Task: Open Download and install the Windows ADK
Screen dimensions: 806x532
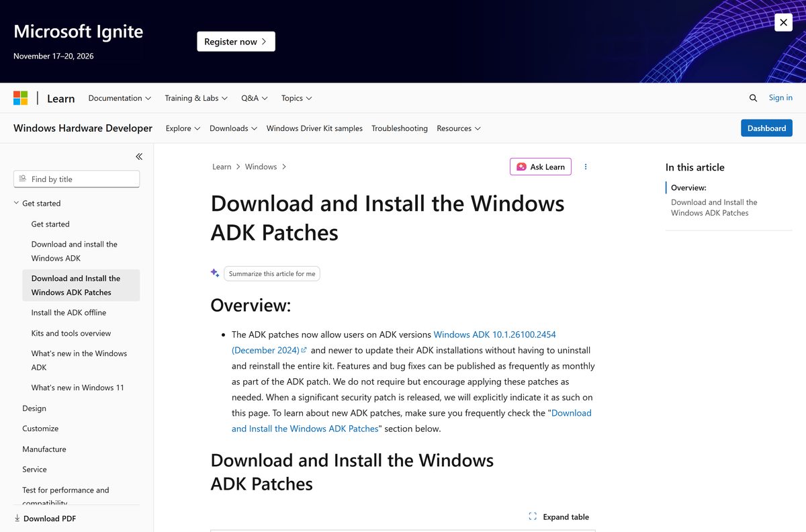Action: 75,251
